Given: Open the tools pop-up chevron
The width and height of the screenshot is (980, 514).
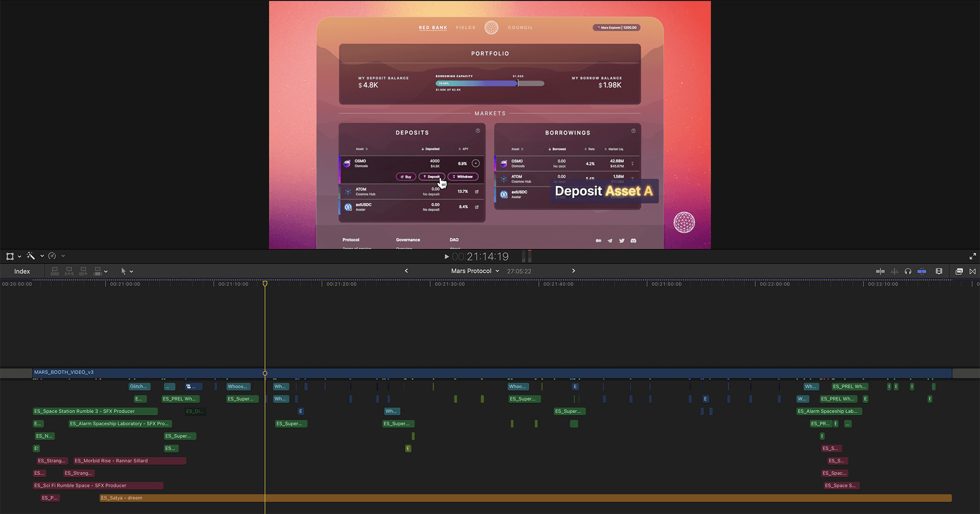Looking at the screenshot, I should 131,272.
